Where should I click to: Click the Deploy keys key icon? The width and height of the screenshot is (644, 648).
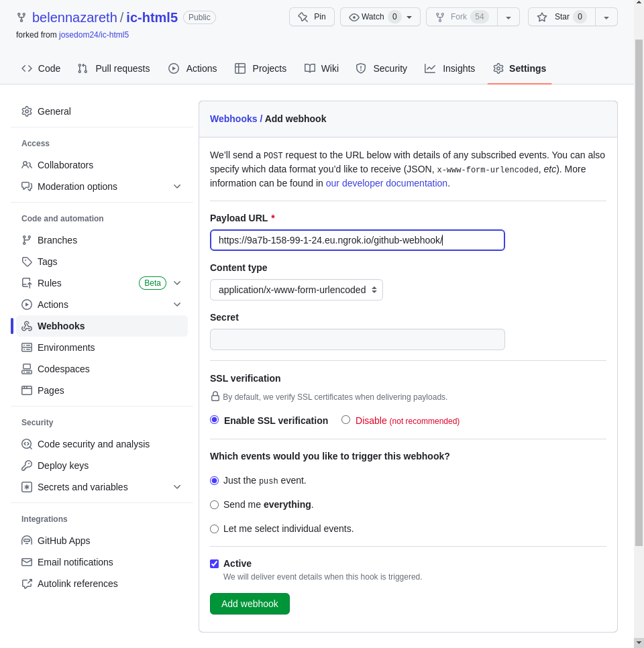point(27,466)
